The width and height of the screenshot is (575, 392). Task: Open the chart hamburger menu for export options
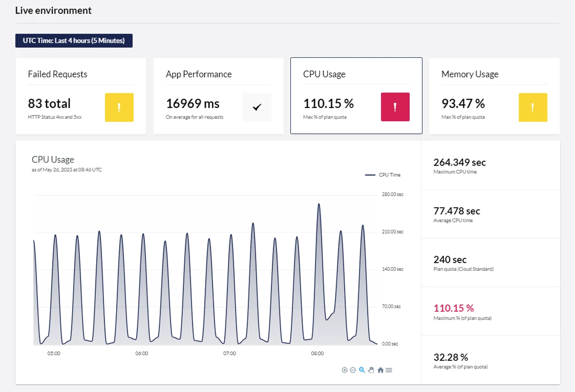[389, 370]
